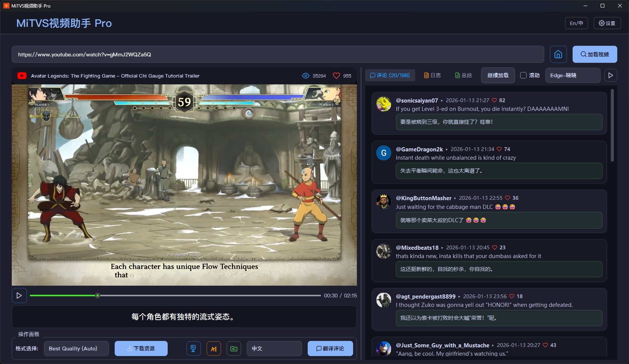Viewport: 629px width, 364px height.
Task: Click the 加载视频 load video button
Action: pyautogui.click(x=595, y=54)
